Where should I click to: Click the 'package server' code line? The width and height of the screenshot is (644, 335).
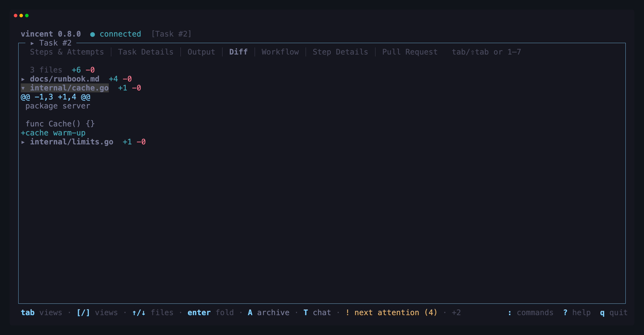pyautogui.click(x=58, y=106)
